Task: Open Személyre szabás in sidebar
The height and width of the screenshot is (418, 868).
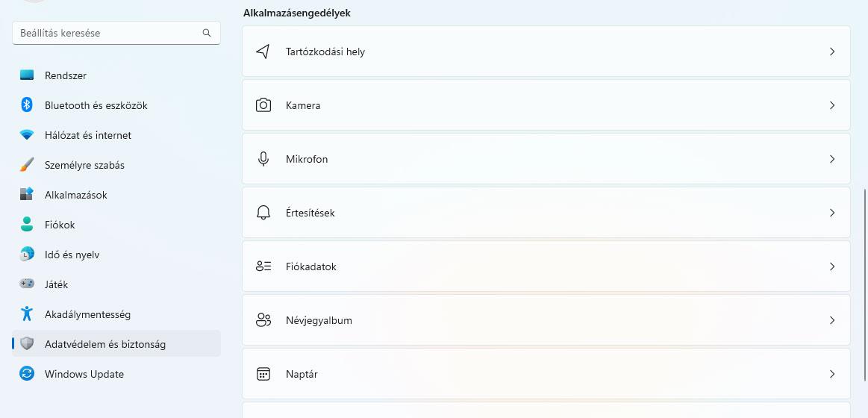Action: (84, 165)
